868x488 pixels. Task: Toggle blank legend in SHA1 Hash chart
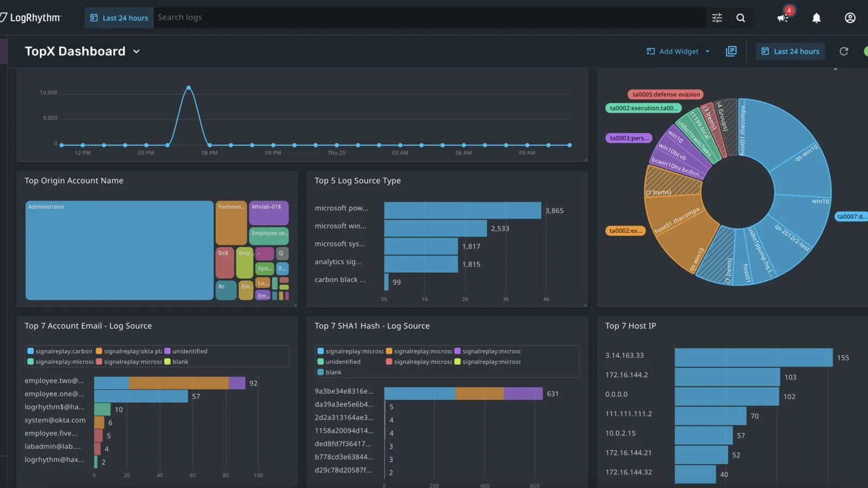click(x=329, y=372)
